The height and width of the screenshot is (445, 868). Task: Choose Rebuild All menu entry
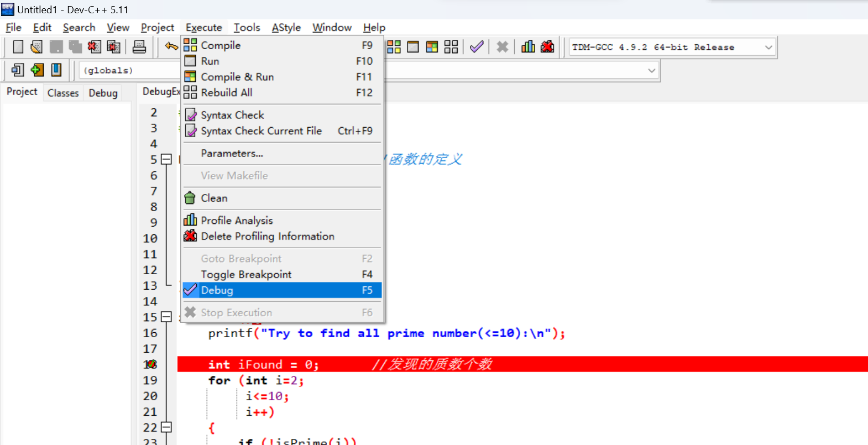point(282,92)
